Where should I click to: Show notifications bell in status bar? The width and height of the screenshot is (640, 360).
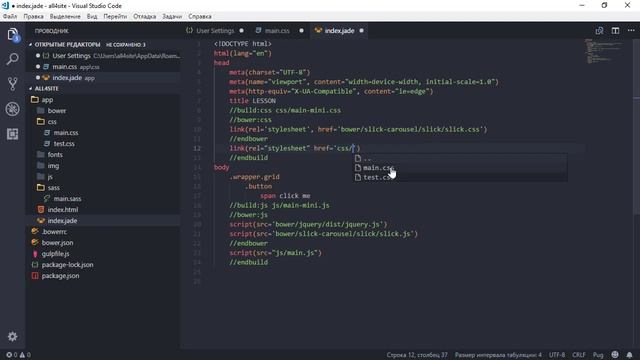click(x=629, y=355)
